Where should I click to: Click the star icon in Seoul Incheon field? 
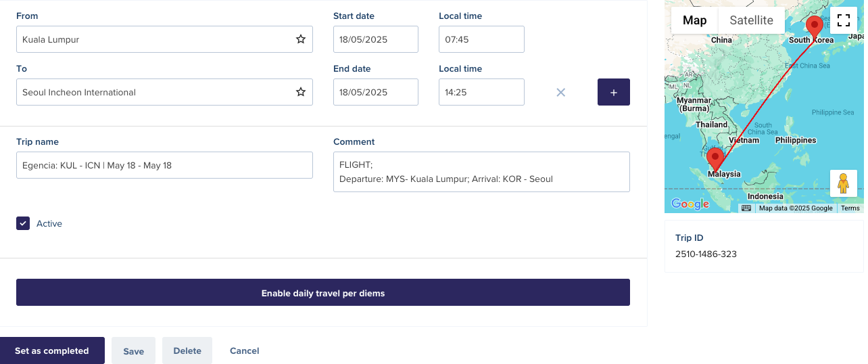301,92
